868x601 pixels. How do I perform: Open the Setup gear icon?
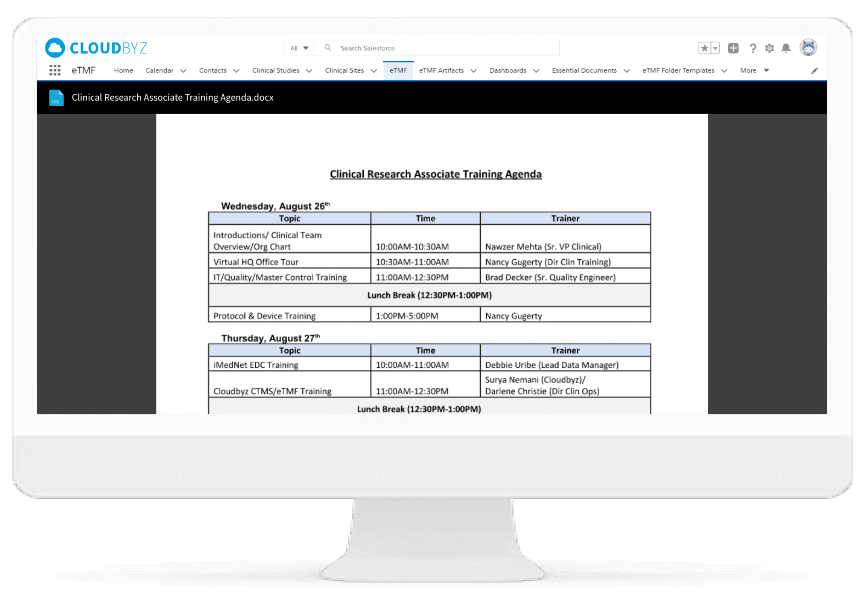(769, 48)
